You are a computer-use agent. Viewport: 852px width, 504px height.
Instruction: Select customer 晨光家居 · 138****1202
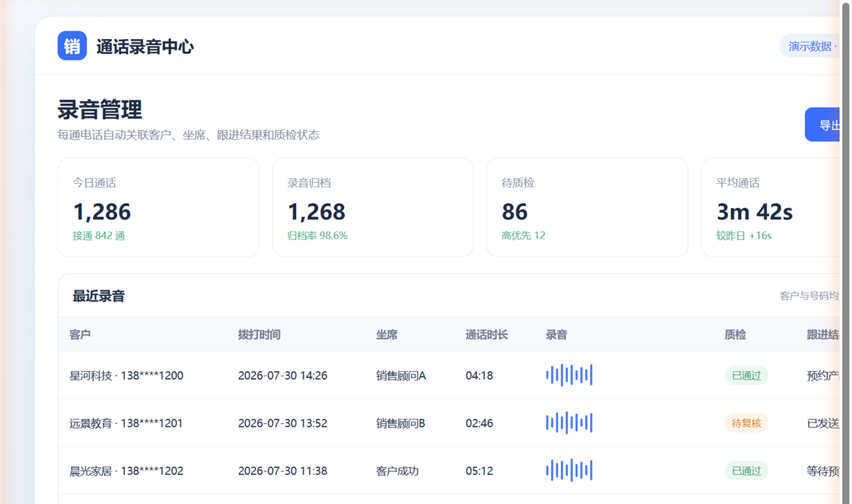pos(126,471)
